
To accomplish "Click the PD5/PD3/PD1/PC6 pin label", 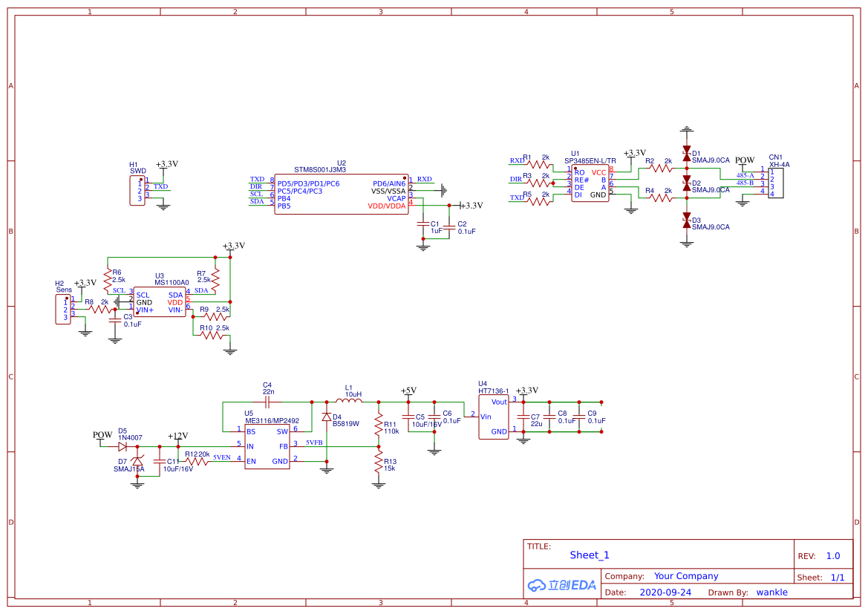I will (x=308, y=184).
